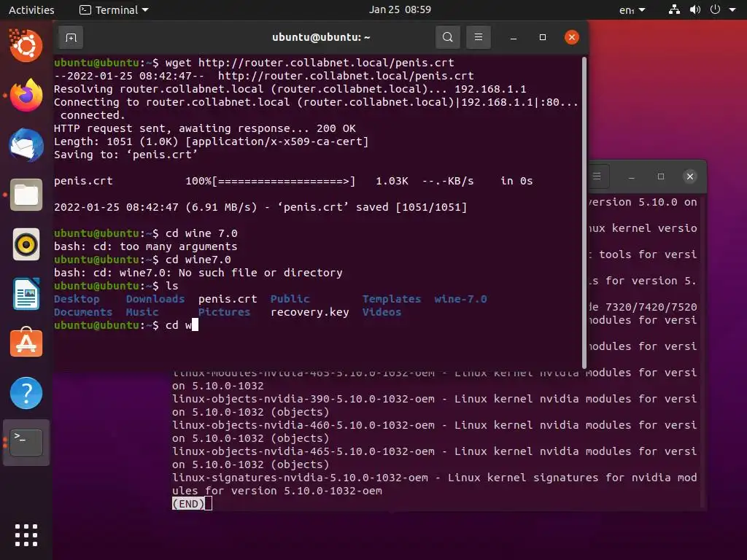747x560 pixels.
Task: Click 'wine-7.0' directory in ls output
Action: 460,299
